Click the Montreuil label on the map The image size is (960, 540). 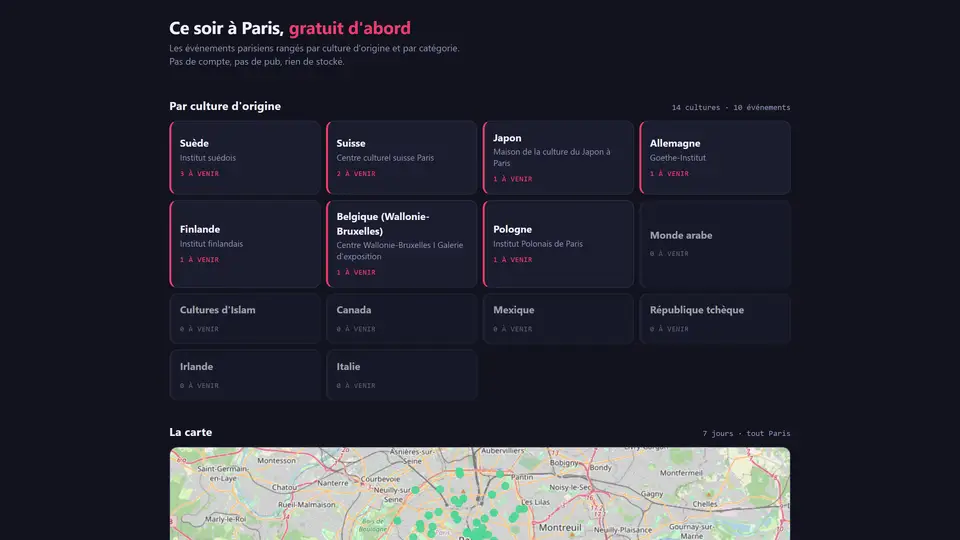point(560,527)
